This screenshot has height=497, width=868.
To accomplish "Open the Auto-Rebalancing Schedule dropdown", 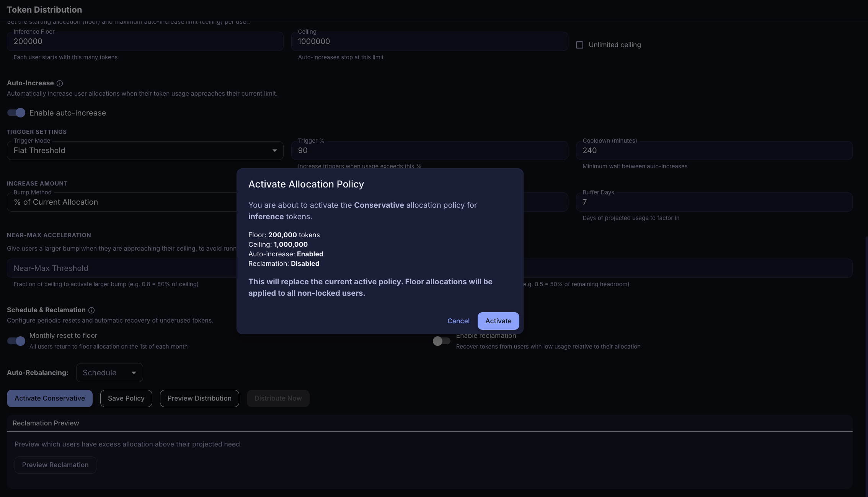I will coord(109,373).
